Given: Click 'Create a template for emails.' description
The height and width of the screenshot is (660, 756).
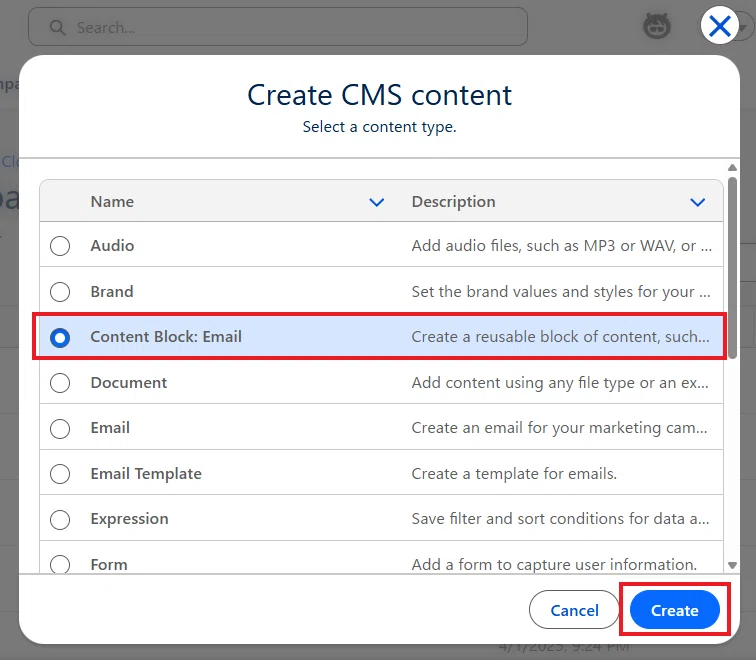Looking at the screenshot, I should tap(514, 473).
